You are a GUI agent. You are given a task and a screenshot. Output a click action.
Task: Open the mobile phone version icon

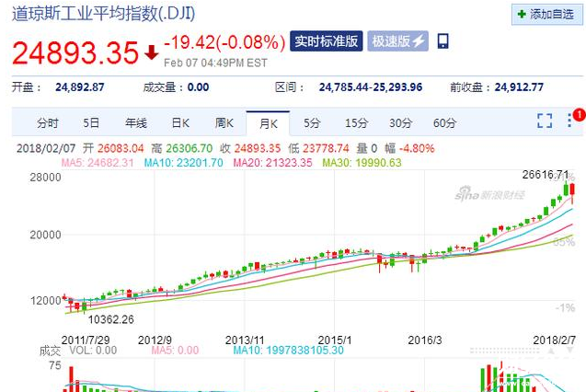pos(442,40)
